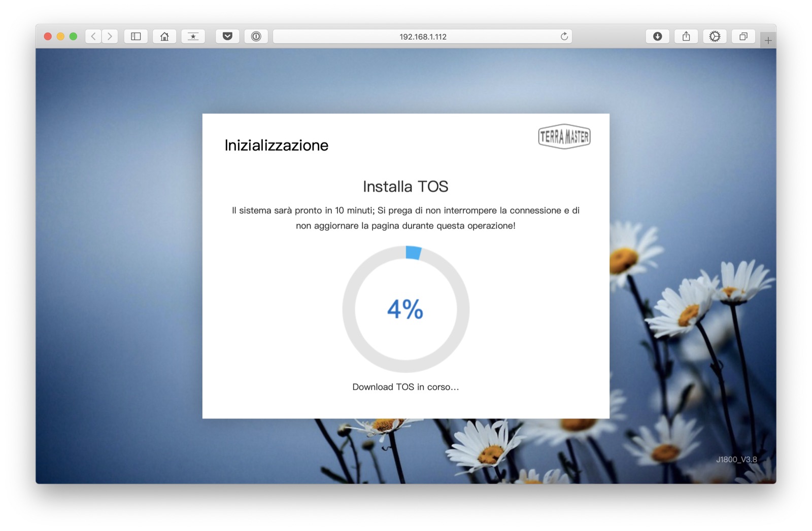The height and width of the screenshot is (531, 812).
Task: Open the Share menu
Action: [686, 37]
